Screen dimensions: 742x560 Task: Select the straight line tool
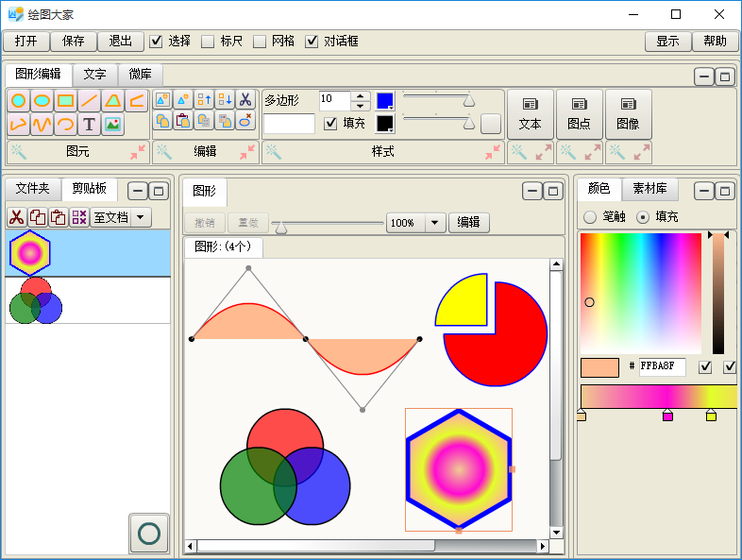pos(89,100)
